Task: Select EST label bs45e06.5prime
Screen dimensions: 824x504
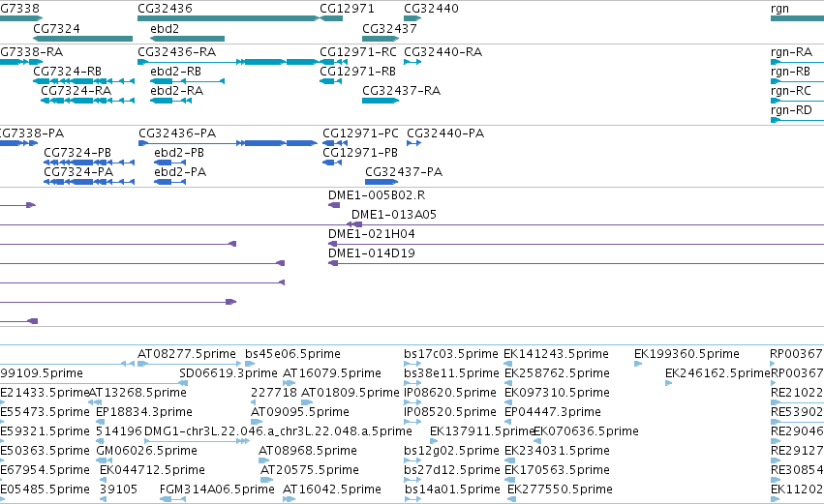Action: (292, 354)
